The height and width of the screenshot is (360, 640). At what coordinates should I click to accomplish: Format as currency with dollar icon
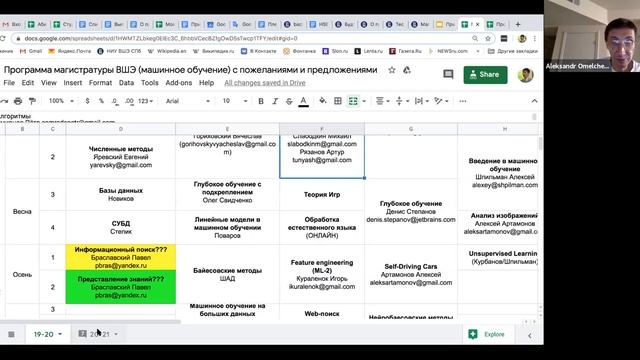point(87,101)
